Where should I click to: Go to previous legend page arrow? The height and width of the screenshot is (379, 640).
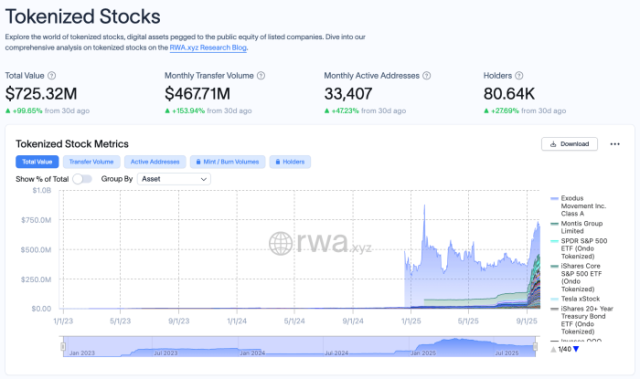tap(553, 349)
